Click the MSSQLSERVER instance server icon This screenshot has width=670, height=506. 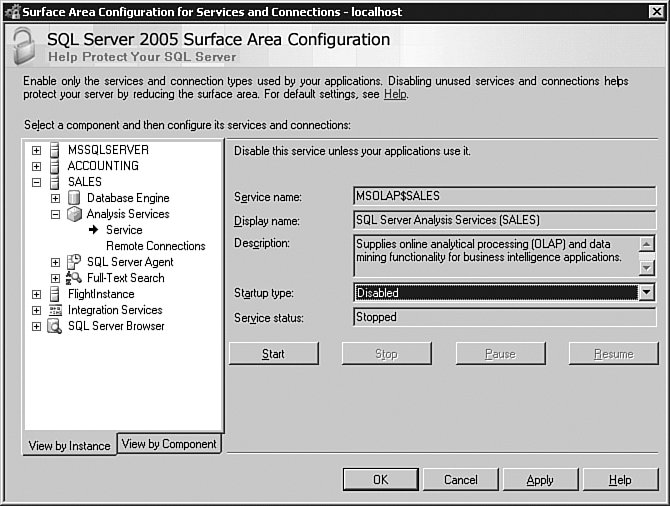tap(55, 150)
